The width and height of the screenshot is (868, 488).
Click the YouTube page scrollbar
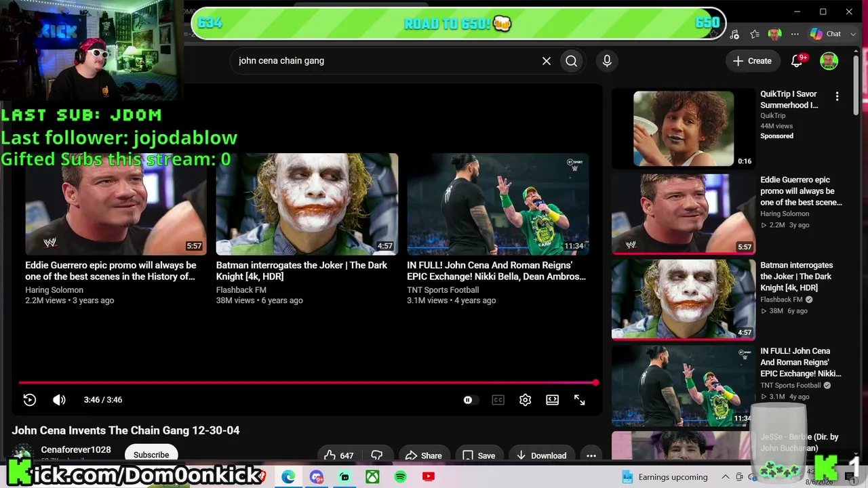point(856,85)
